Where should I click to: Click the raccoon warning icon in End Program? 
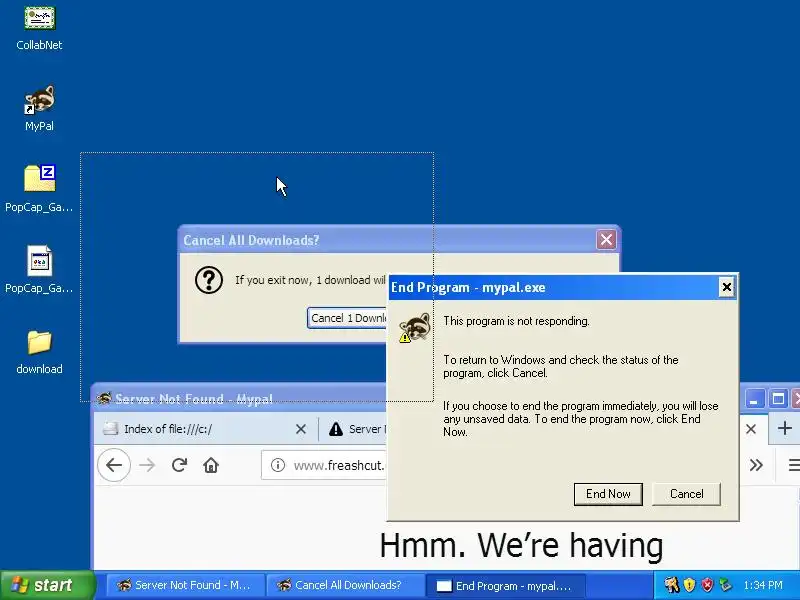pyautogui.click(x=414, y=327)
